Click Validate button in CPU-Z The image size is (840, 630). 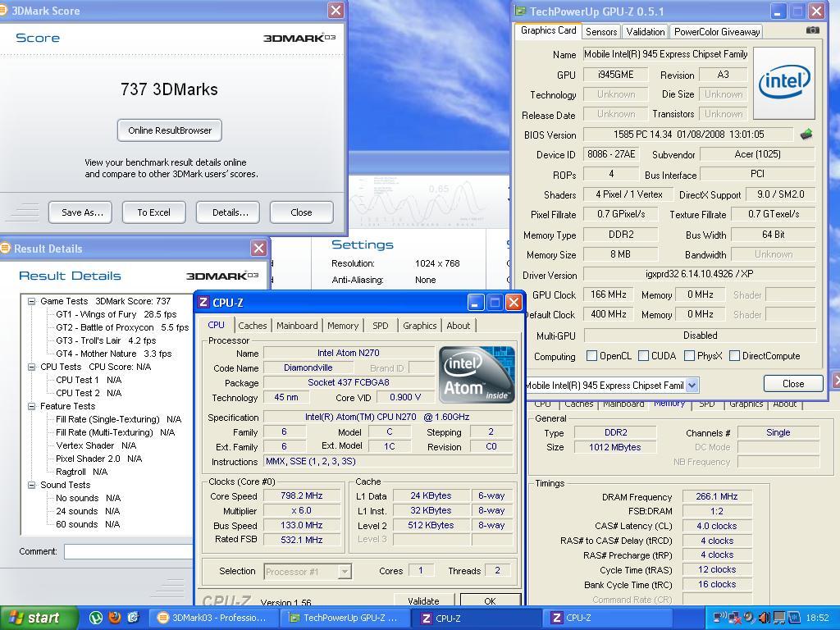[x=424, y=600]
